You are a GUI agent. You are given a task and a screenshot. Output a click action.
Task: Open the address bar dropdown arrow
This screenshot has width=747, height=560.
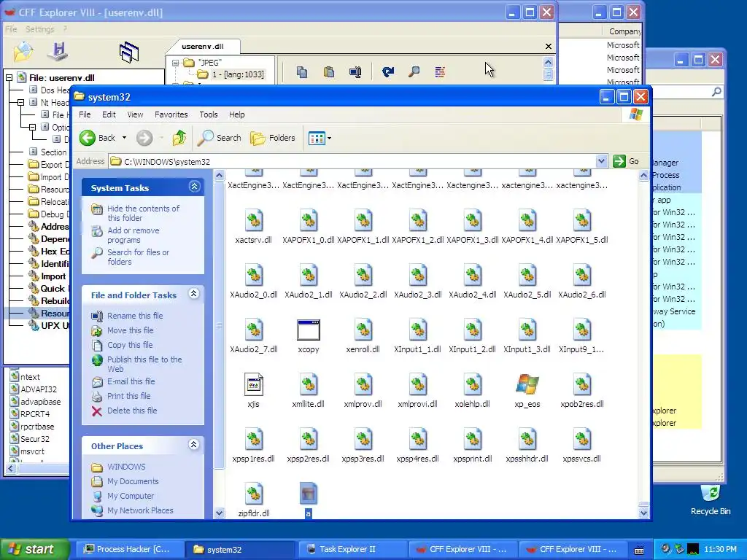click(601, 161)
